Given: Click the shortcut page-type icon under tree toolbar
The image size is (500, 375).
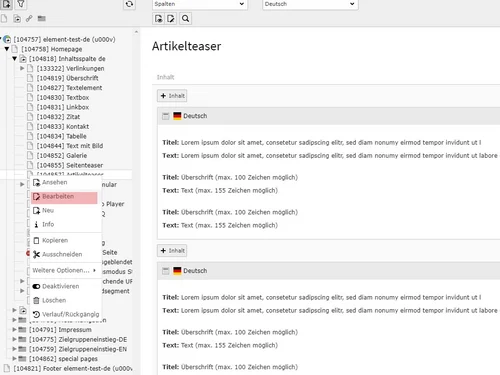Looking at the screenshot, I should (17, 19).
